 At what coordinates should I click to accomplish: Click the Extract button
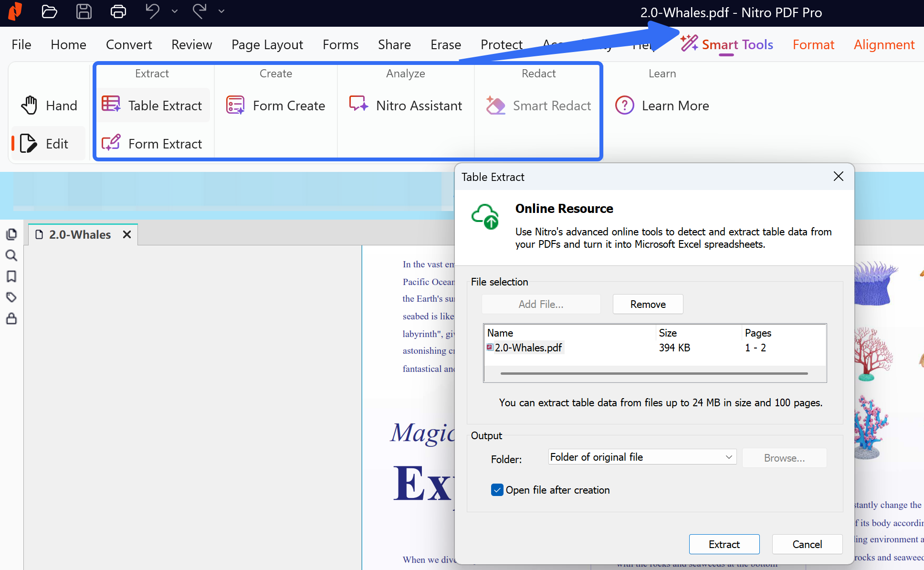(724, 544)
